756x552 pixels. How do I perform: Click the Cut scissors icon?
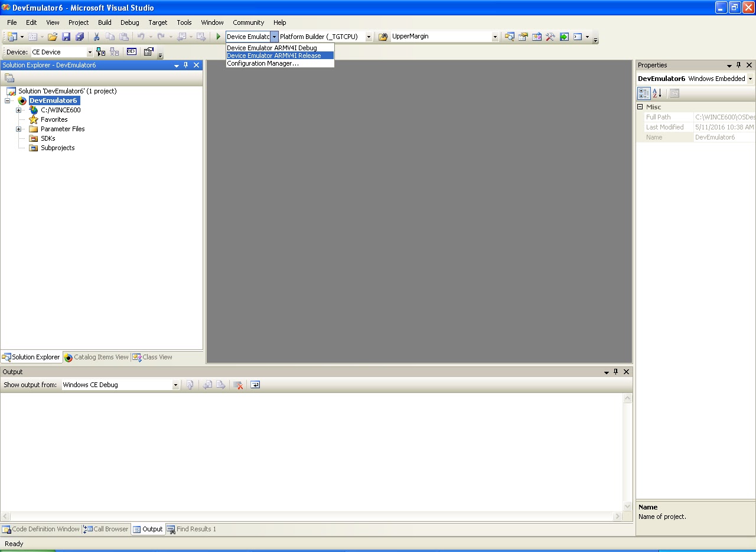point(97,37)
